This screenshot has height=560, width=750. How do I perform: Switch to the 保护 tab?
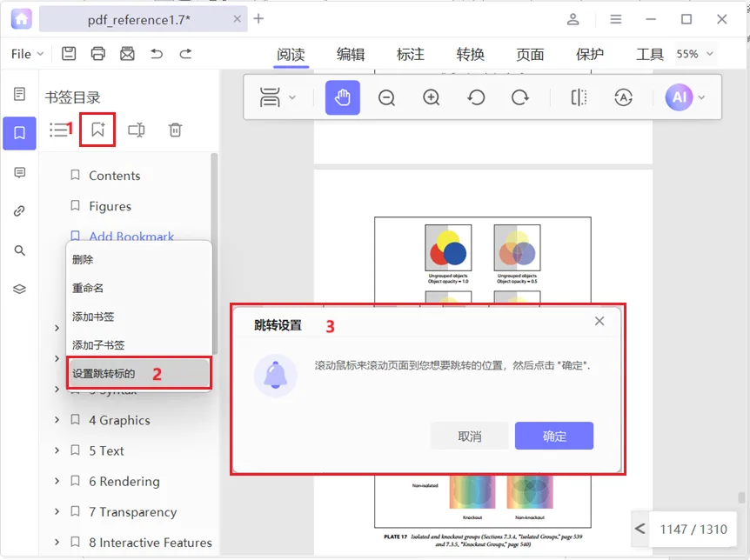(x=590, y=55)
